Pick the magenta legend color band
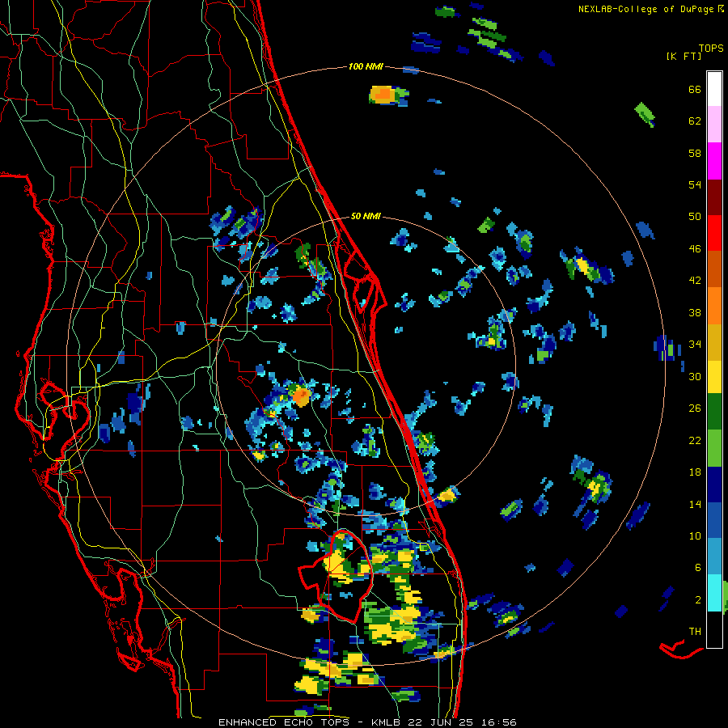Screen dimensions: 728x728 pos(714,161)
